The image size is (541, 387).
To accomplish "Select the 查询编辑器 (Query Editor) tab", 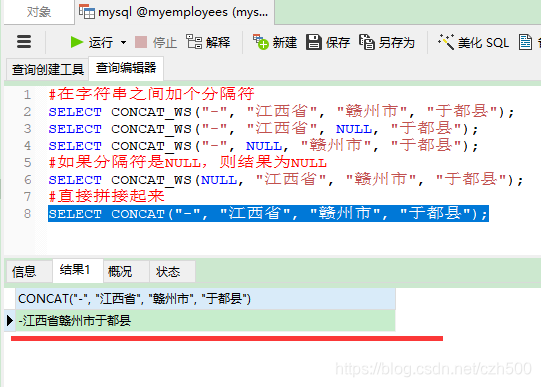I will (126, 68).
